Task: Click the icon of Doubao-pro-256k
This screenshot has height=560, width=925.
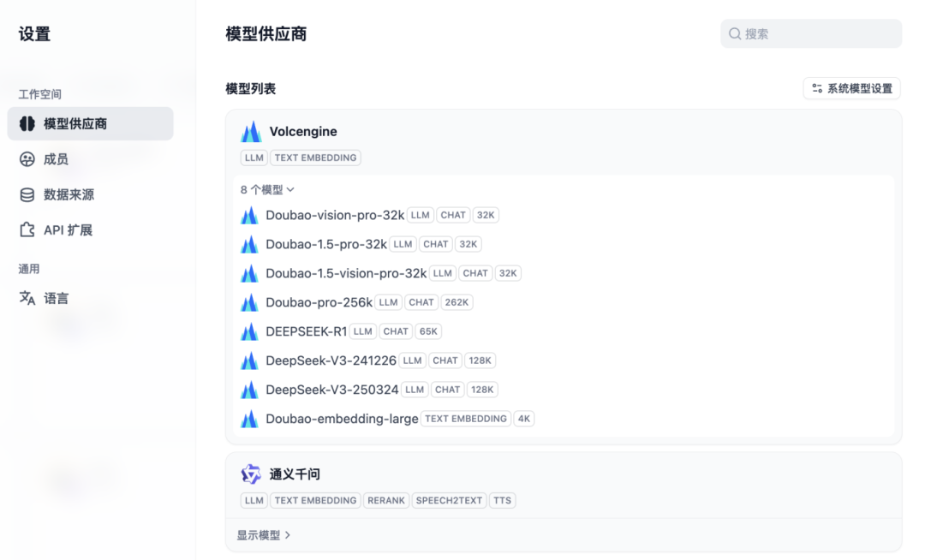Action: [x=249, y=302]
